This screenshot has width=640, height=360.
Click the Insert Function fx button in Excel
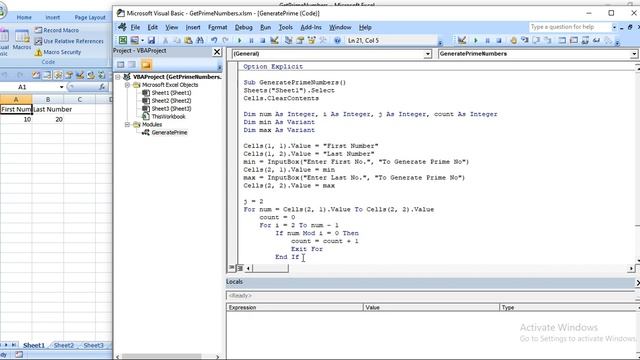[x=102, y=87]
